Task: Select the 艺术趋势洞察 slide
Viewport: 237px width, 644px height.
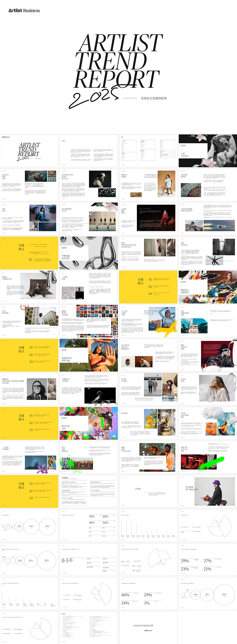Action: pos(29,321)
